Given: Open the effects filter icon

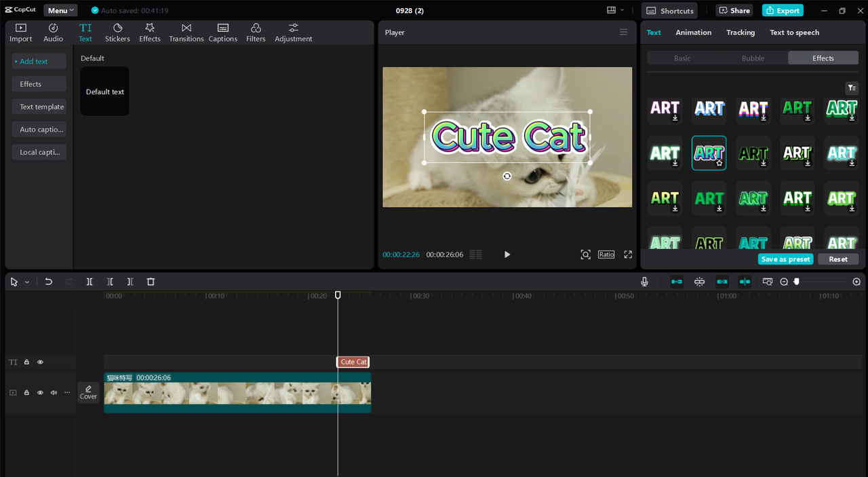Looking at the screenshot, I should click(x=852, y=88).
